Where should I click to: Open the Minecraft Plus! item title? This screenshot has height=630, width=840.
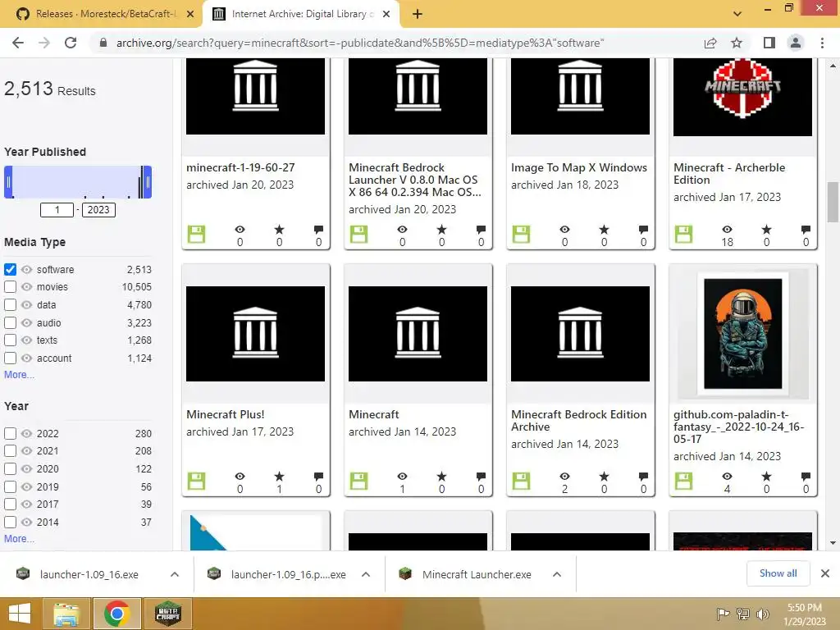pos(225,414)
